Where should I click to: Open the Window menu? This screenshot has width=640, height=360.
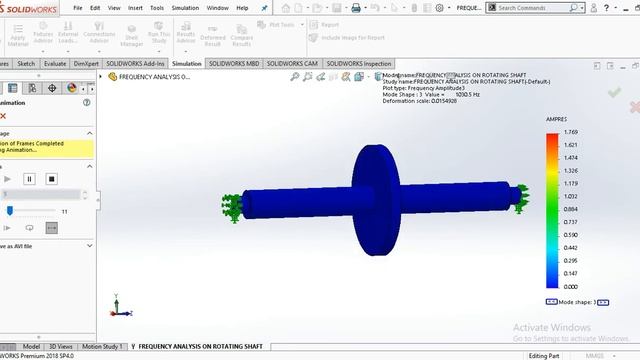pos(218,8)
